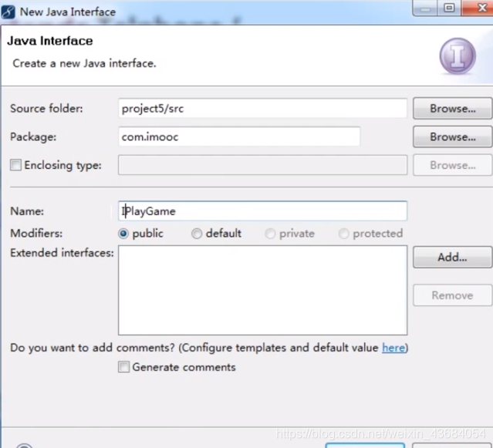Click the 'Modifiers:' label
Screen dimensions: 493x448
pos(36,234)
